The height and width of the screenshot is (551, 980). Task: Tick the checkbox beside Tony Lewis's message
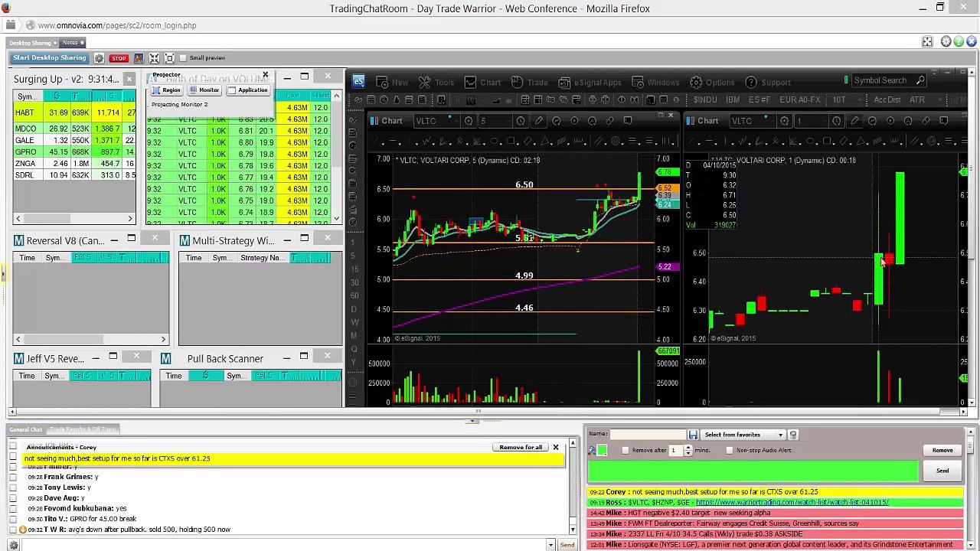[x=13, y=487]
